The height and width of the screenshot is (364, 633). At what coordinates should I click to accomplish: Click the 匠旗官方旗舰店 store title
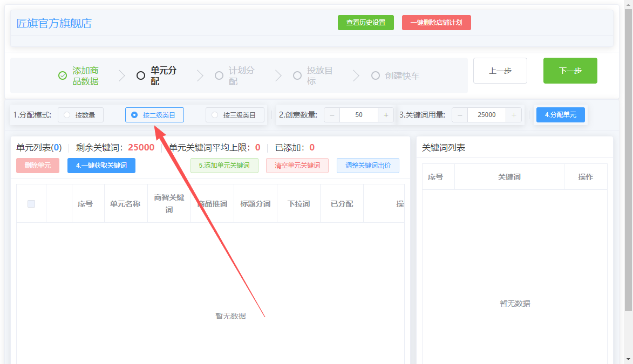pyautogui.click(x=54, y=23)
